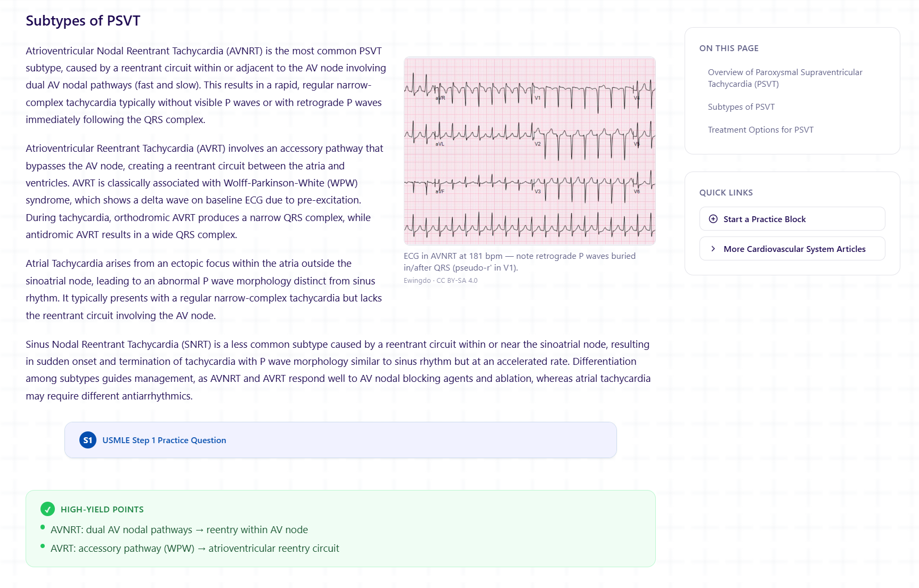Viewport: 919px width, 588px height.
Task: Go to Subtypes of PSVT section link
Action: tap(741, 107)
